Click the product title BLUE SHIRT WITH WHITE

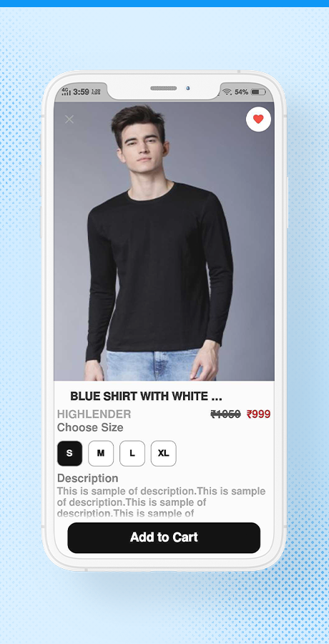click(x=146, y=396)
